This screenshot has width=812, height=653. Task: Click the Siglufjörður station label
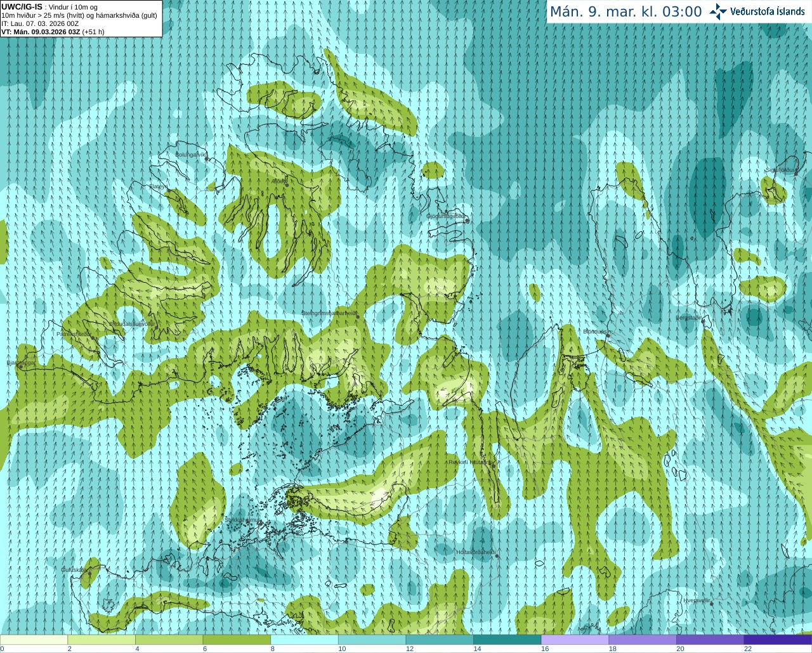782,170
